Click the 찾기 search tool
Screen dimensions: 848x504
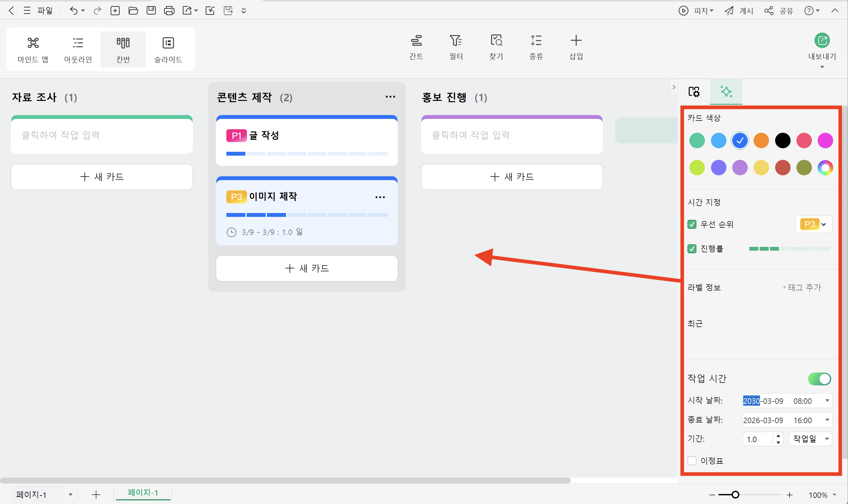point(496,46)
